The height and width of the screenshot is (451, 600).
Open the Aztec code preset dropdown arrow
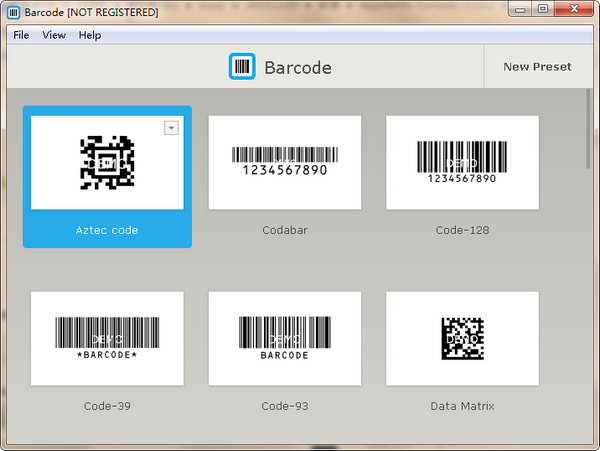tap(171, 127)
